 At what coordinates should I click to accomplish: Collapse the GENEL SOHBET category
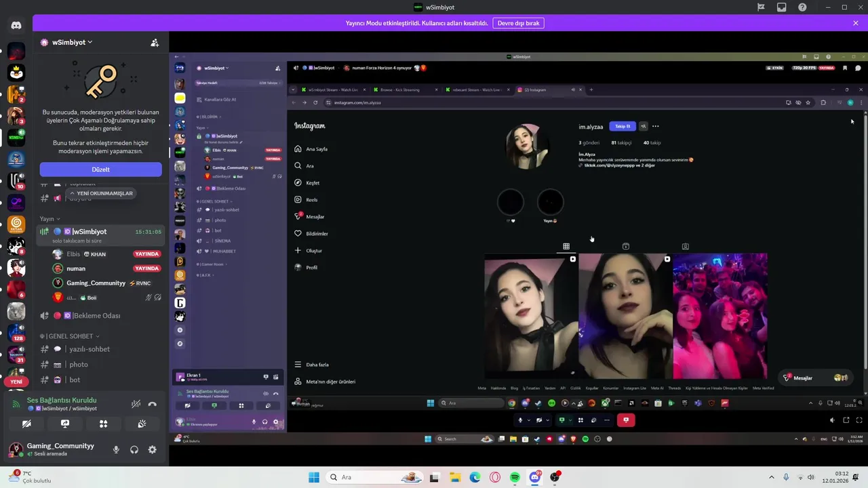[x=70, y=336]
